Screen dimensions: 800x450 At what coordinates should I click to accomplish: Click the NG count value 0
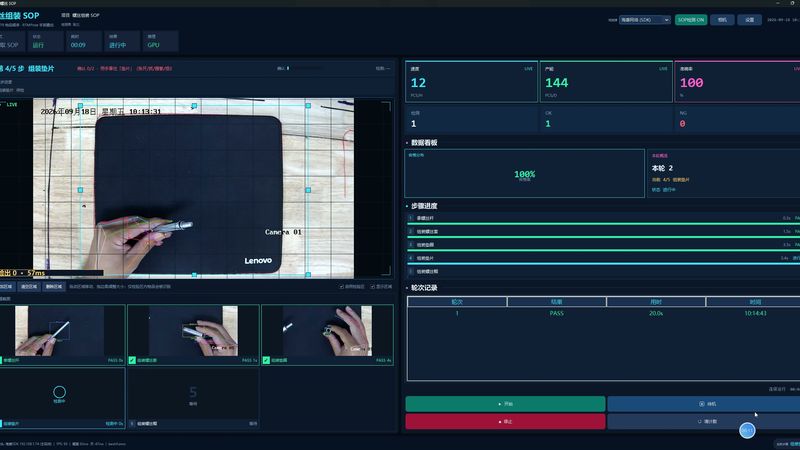pyautogui.click(x=683, y=123)
